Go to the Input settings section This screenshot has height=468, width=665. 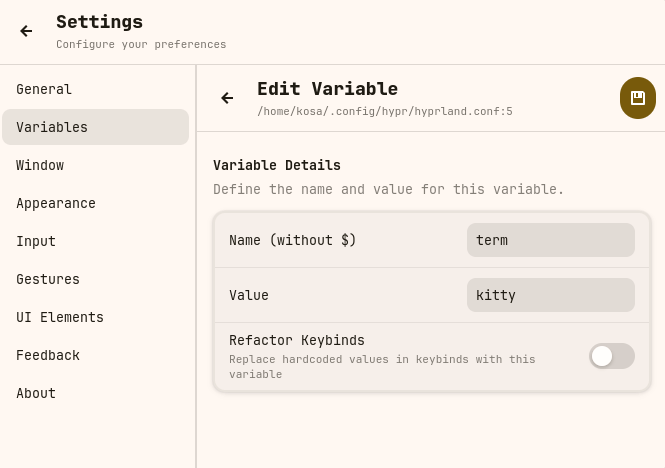point(36,241)
